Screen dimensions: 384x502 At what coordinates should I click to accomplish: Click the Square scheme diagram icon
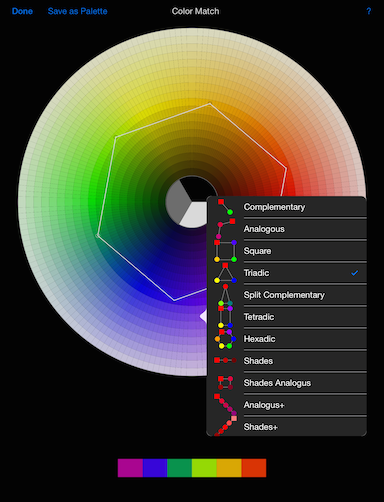[225, 251]
